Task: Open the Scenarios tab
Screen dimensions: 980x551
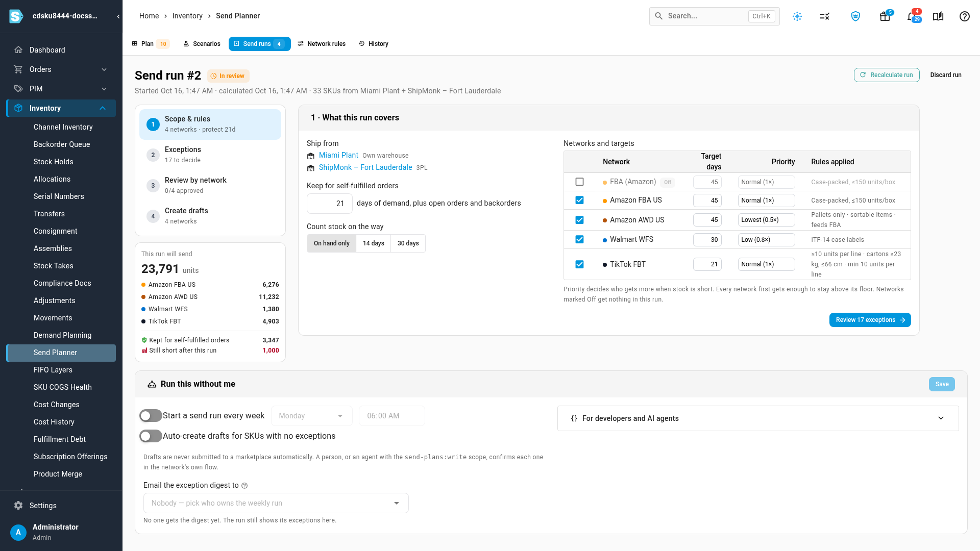Action: point(202,44)
